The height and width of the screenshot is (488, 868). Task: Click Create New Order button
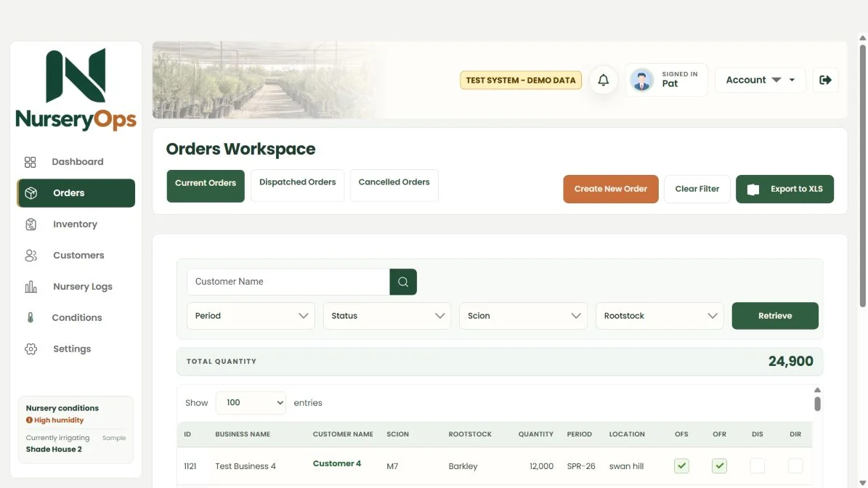pyautogui.click(x=611, y=190)
